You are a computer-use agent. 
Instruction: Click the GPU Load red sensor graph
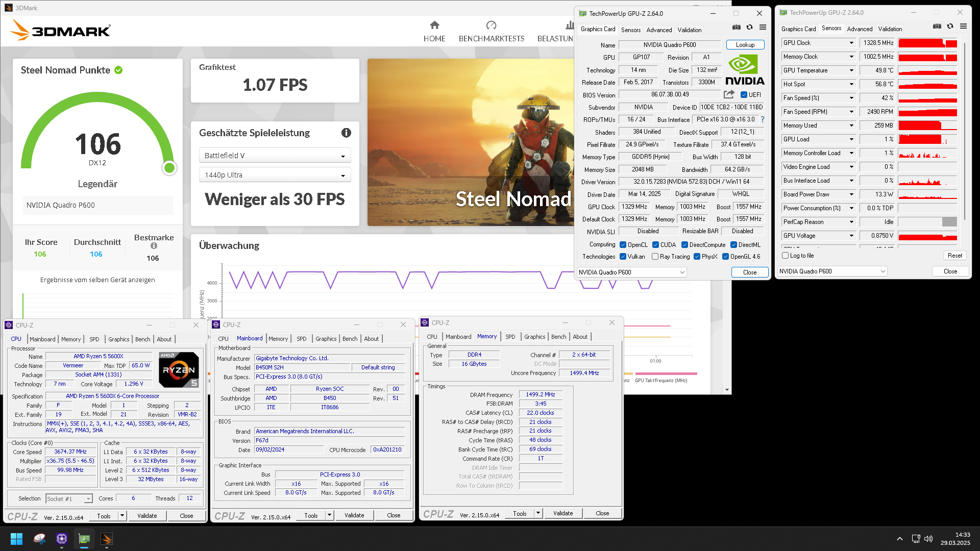pyautogui.click(x=927, y=139)
